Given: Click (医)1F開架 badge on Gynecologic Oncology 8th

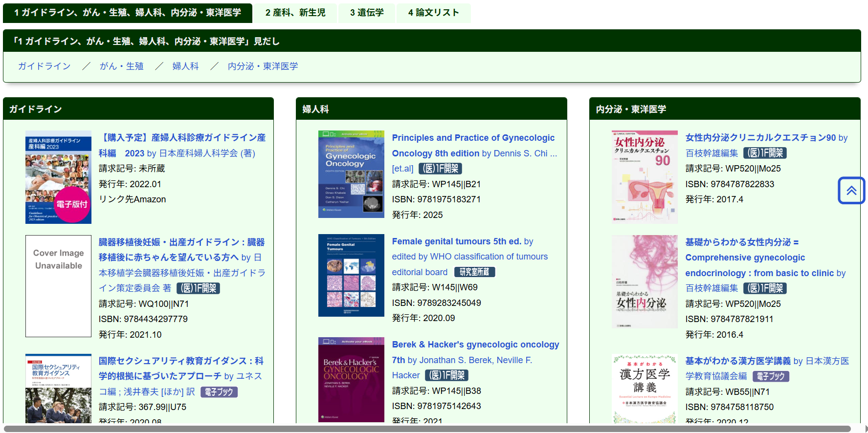Looking at the screenshot, I should [x=440, y=169].
